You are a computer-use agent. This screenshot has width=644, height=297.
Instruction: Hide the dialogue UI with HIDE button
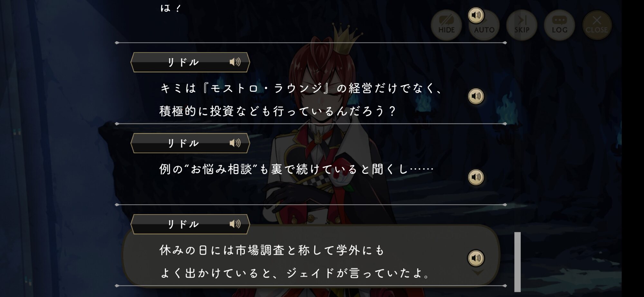click(446, 25)
